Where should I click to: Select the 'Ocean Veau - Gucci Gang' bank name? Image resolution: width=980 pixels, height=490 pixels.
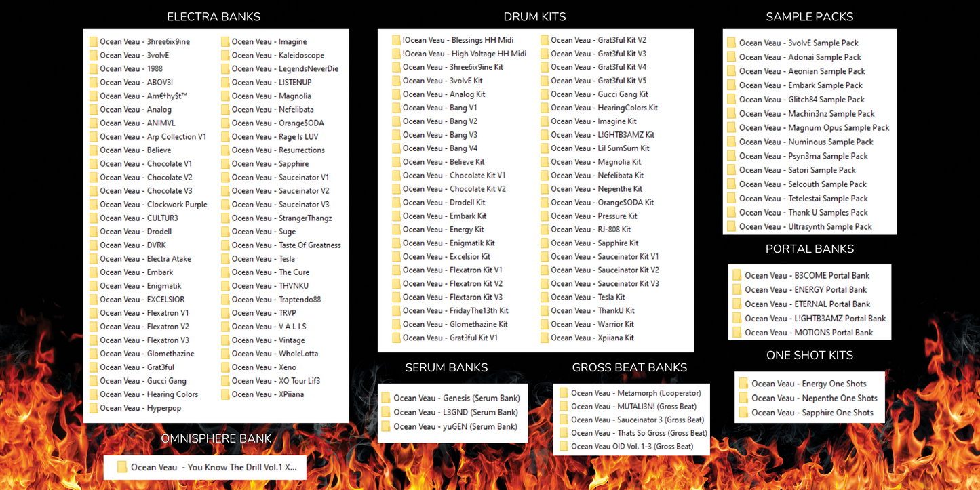pos(143,381)
